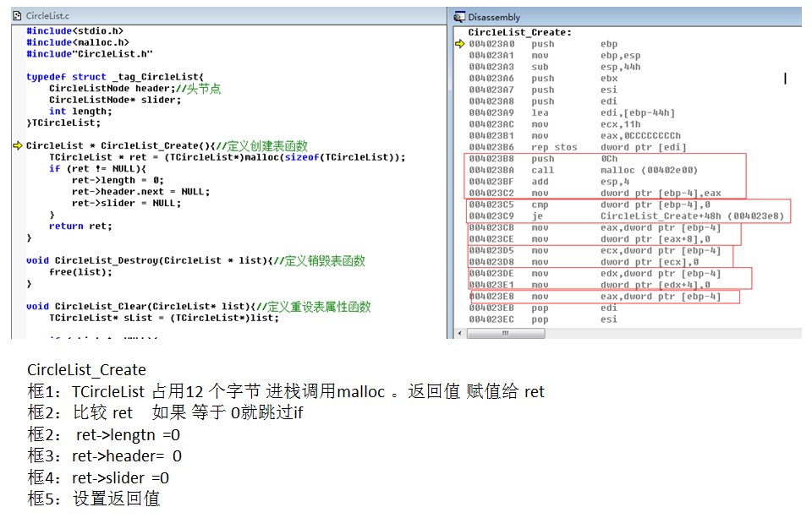
Task: Click address 004023BA call malloc
Action: 584,170
